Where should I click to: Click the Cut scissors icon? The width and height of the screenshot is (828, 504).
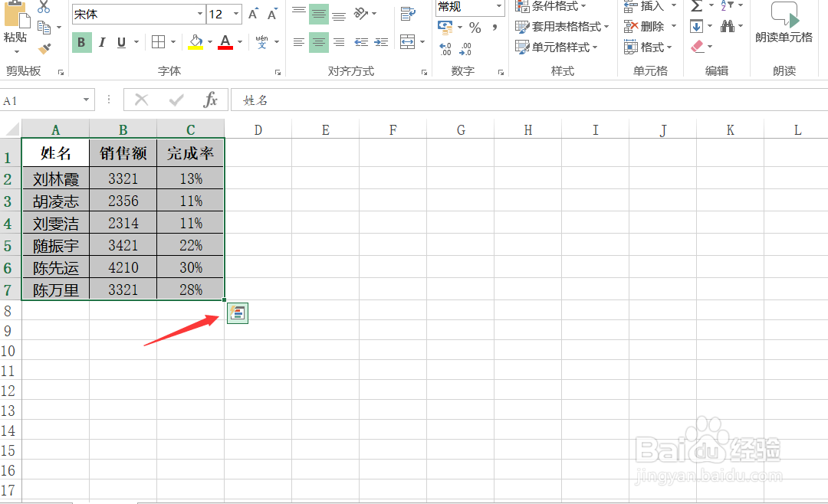coord(44,7)
